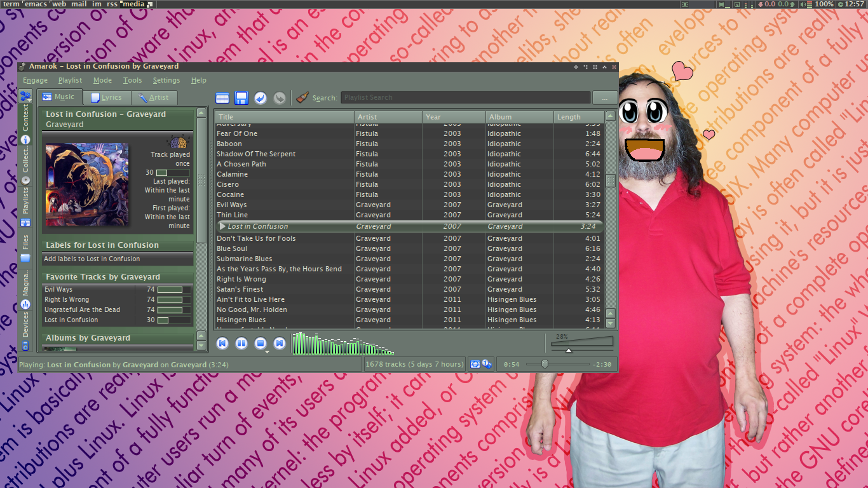
Task: Click the playlist view icon in the toolbar
Action: (x=222, y=98)
